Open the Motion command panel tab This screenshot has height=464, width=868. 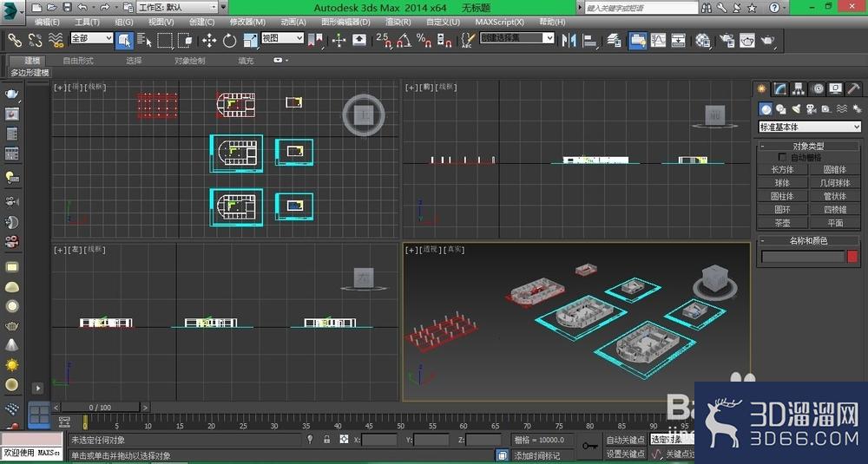[817, 88]
